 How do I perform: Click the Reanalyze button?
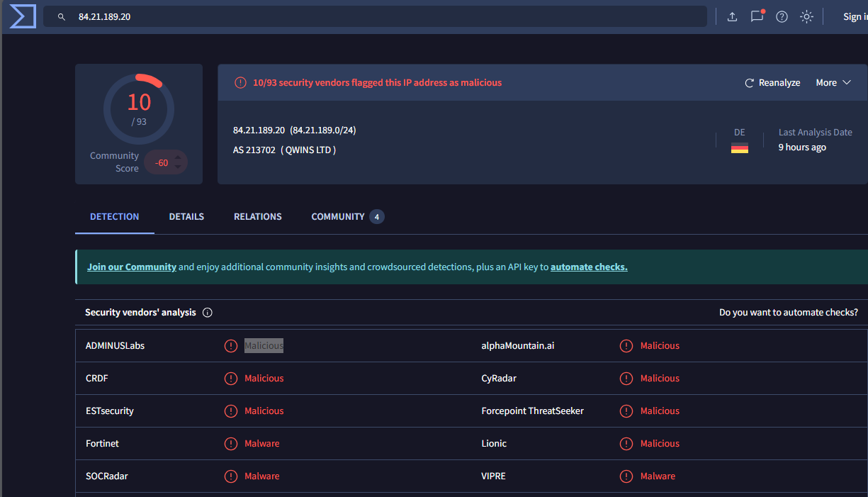point(772,83)
